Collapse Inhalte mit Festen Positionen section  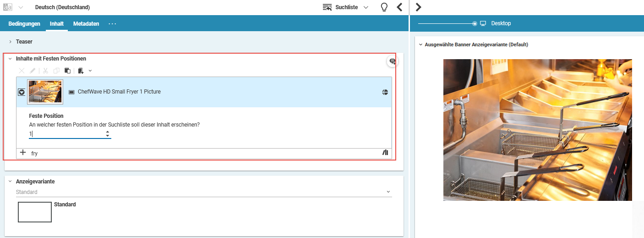pyautogui.click(x=10, y=59)
